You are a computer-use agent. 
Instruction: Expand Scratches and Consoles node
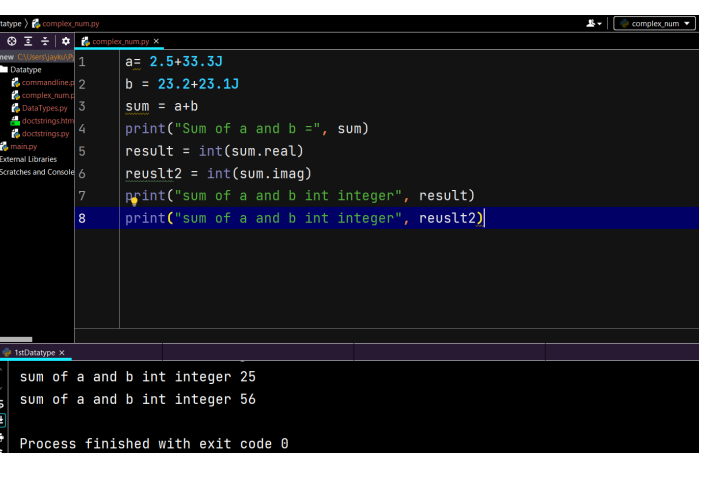pos(37,172)
